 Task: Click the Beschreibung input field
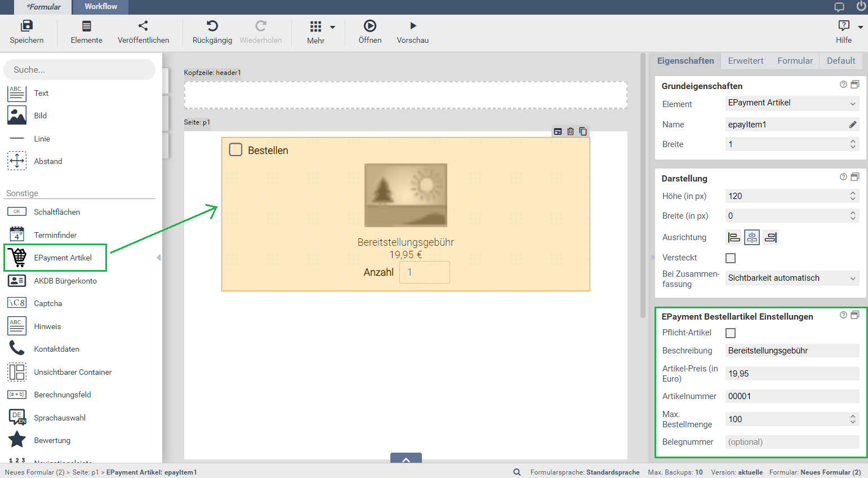point(791,351)
